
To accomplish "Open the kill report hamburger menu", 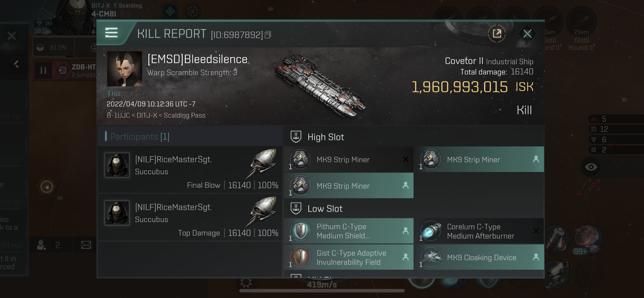I will 111,32.
